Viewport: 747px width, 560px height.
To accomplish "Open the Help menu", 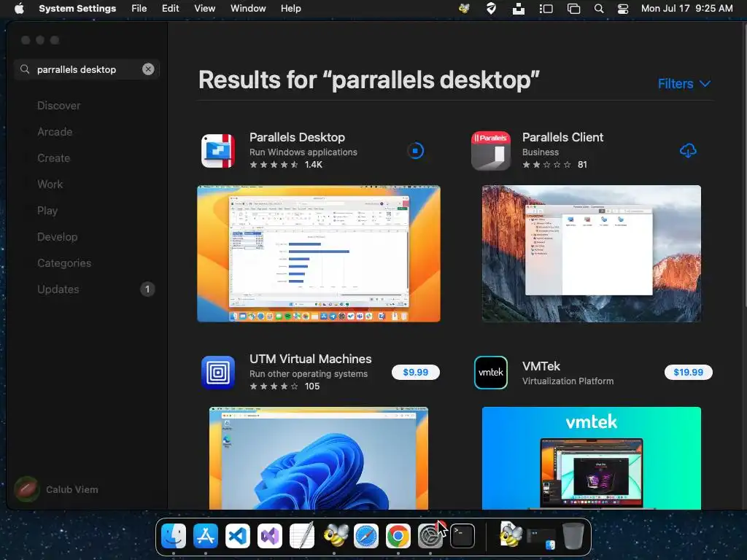I will pyautogui.click(x=290, y=8).
